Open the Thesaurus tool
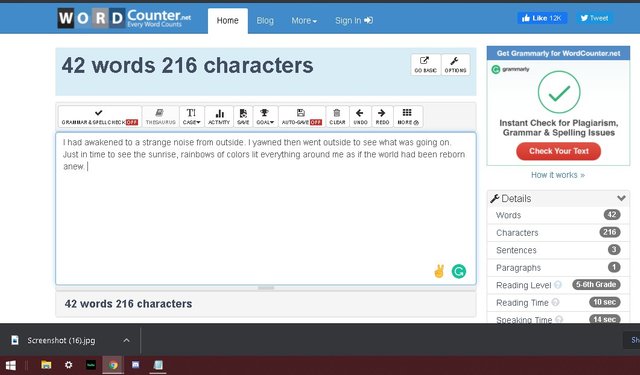This screenshot has width=640, height=375. [160, 116]
